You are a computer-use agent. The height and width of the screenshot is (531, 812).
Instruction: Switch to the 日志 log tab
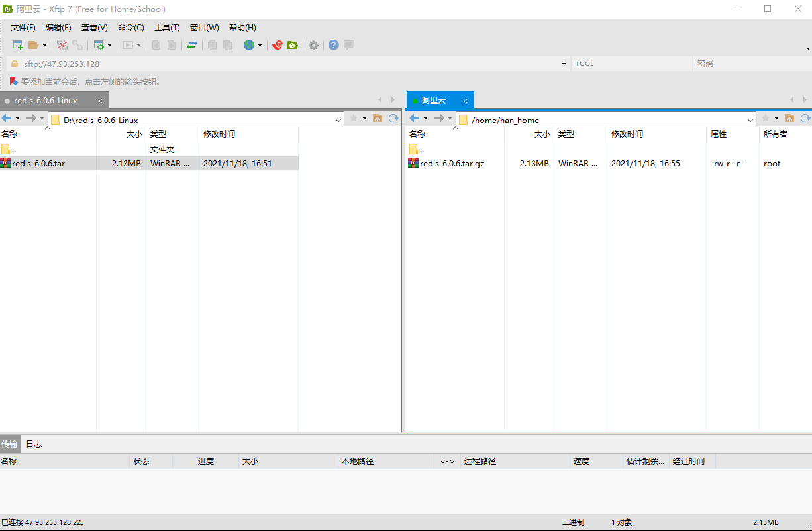pos(34,444)
